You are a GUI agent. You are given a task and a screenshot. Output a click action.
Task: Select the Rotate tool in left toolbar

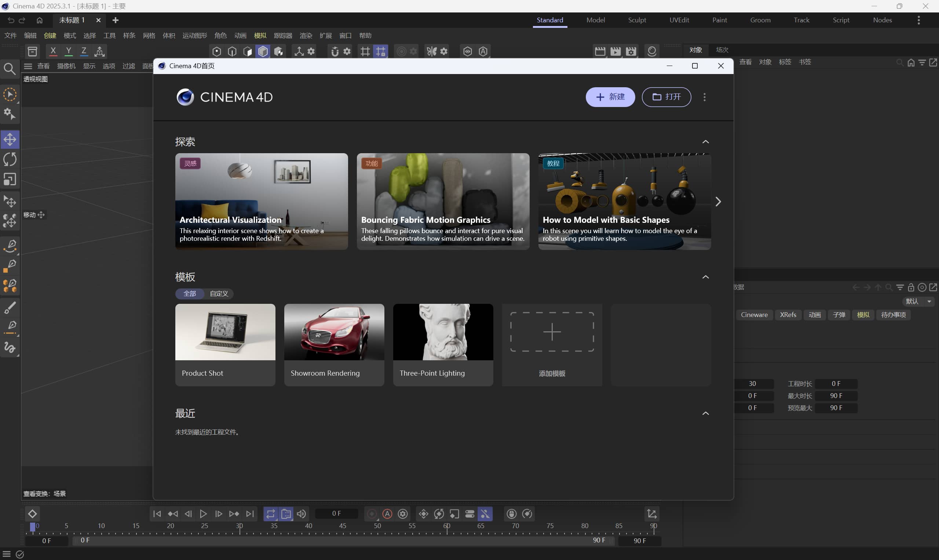click(10, 159)
